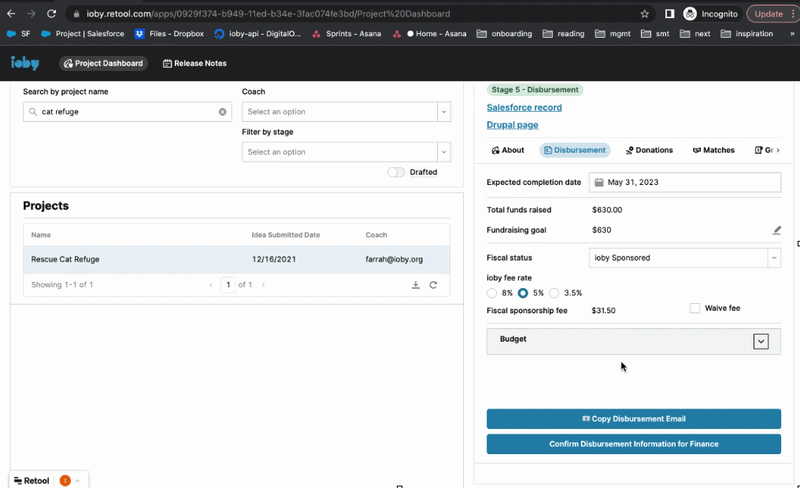Click the ioby logo
800x488 pixels.
click(25, 63)
